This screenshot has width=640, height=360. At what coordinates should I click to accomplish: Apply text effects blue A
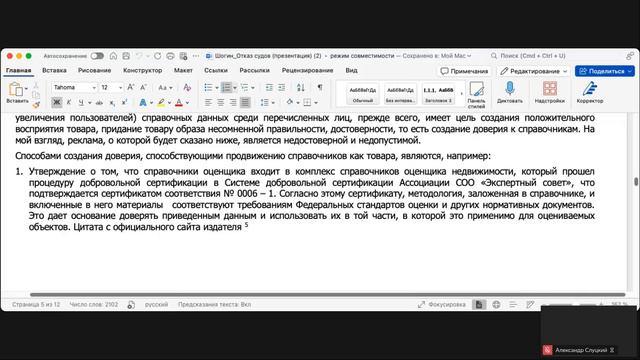click(143, 102)
